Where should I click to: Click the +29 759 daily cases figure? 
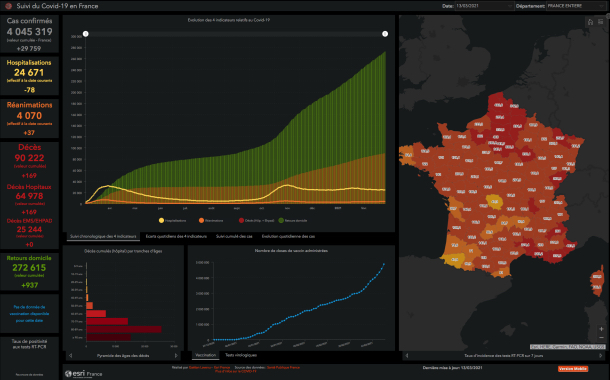pyautogui.click(x=29, y=49)
